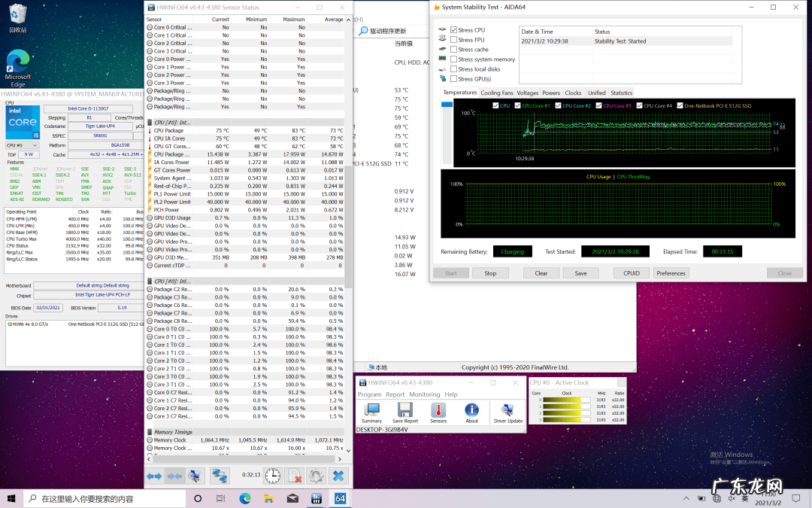Click the Windows taskbar search box
Image resolution: width=812 pixels, height=508 pixels.
pyautogui.click(x=105, y=498)
